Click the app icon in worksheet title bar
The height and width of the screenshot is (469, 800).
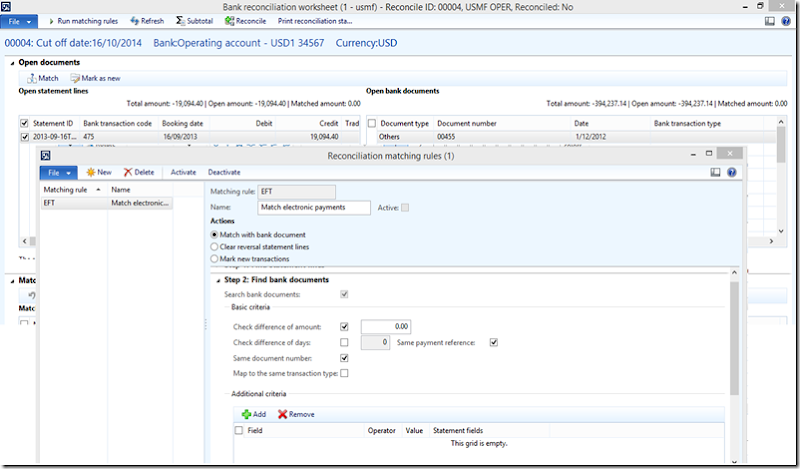(6, 7)
